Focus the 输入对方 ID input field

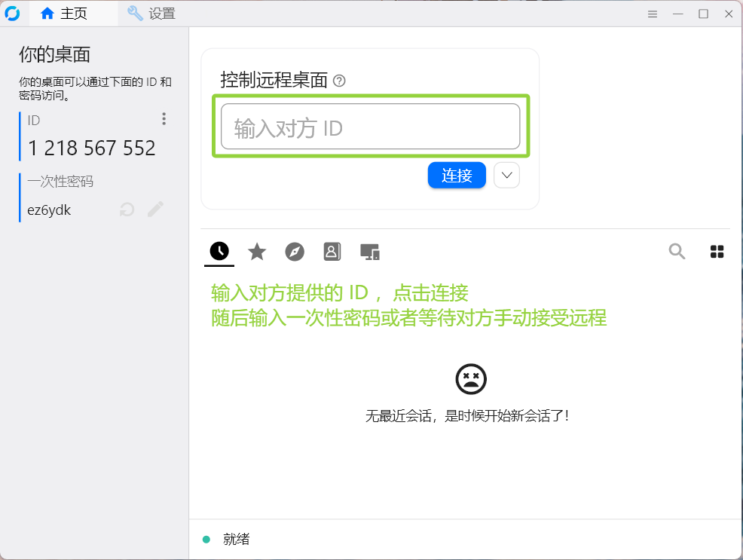coord(370,127)
